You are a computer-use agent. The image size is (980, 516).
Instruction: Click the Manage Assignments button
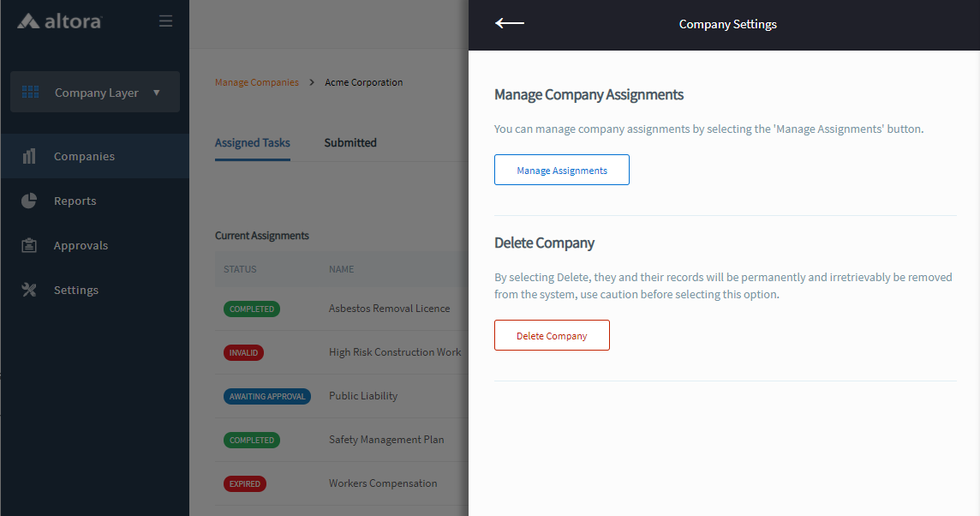562,170
